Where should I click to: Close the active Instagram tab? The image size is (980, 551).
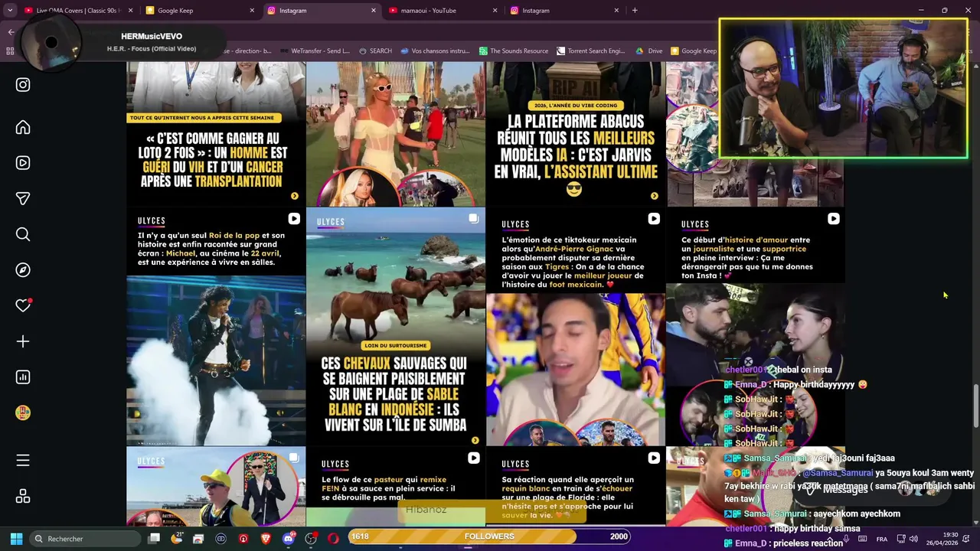pyautogui.click(x=374, y=10)
